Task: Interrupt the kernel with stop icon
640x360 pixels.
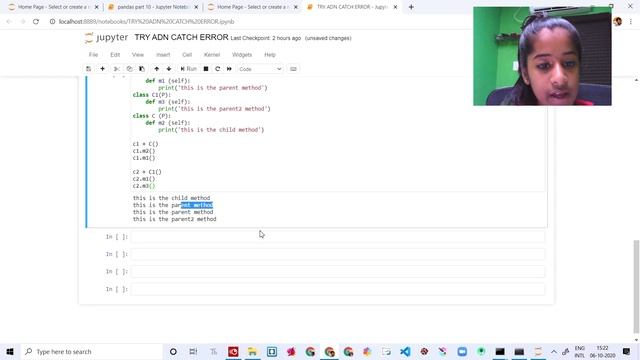Action: coord(206,69)
